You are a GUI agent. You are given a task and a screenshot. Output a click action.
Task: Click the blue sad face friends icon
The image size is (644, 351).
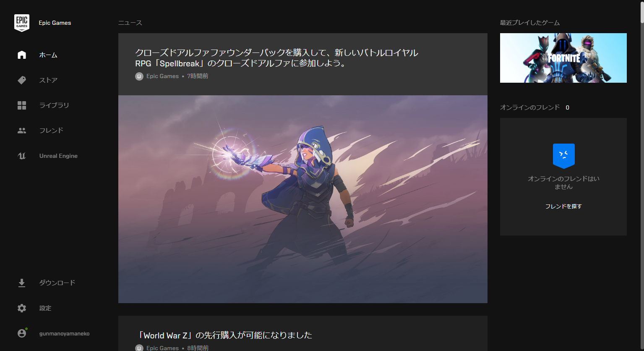click(563, 156)
